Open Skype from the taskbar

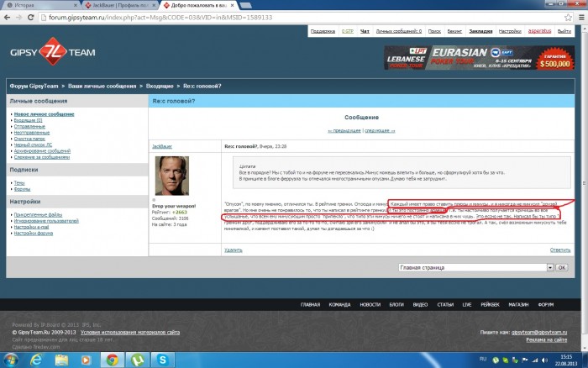(163, 360)
